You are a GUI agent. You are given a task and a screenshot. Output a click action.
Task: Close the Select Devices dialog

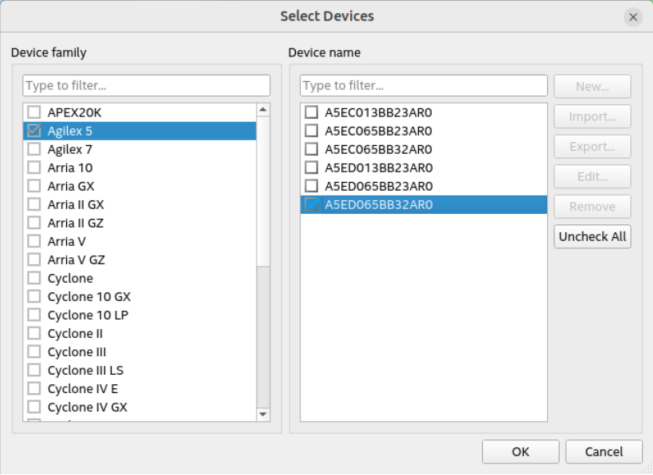(632, 17)
